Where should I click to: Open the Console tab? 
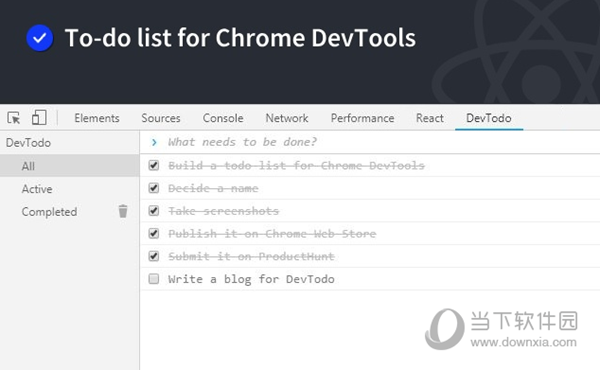(x=223, y=118)
